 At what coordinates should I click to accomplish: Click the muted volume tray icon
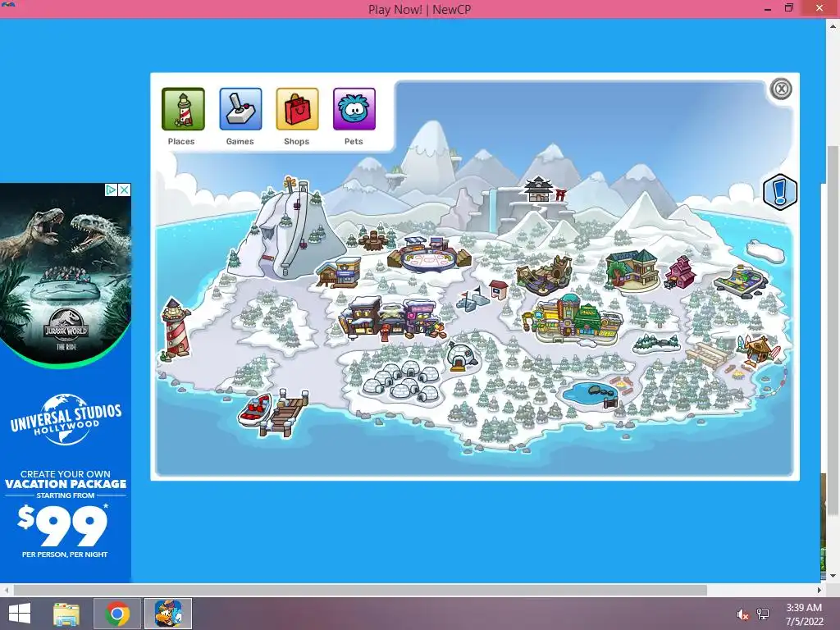tap(742, 614)
